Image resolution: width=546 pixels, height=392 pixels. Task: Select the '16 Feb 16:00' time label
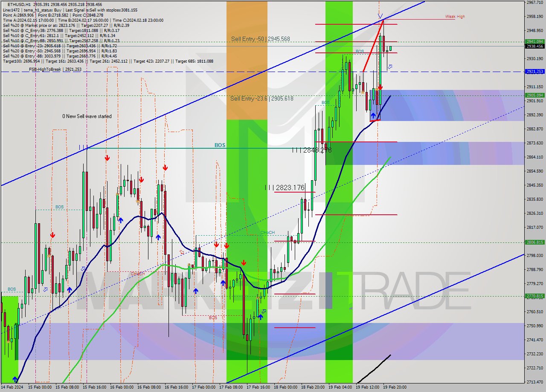(176, 387)
